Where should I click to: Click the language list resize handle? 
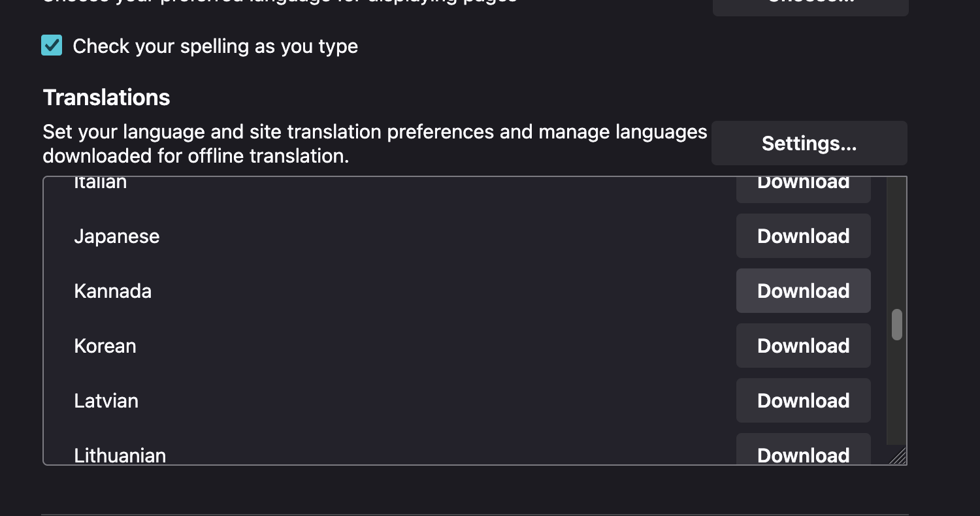[x=898, y=456]
